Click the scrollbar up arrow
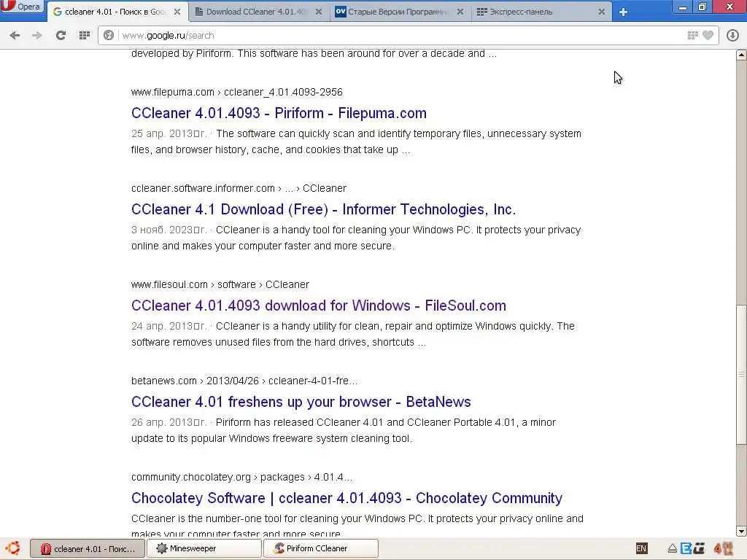747x560 pixels. [741, 55]
